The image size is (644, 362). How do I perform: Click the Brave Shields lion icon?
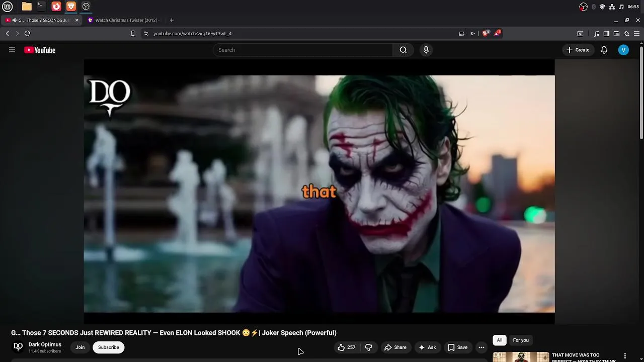[x=485, y=33]
